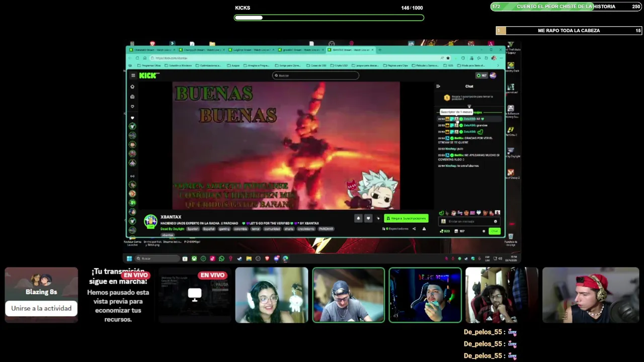Click the bookmark star in address bar
This screenshot has height=362, width=644.
(x=448, y=58)
